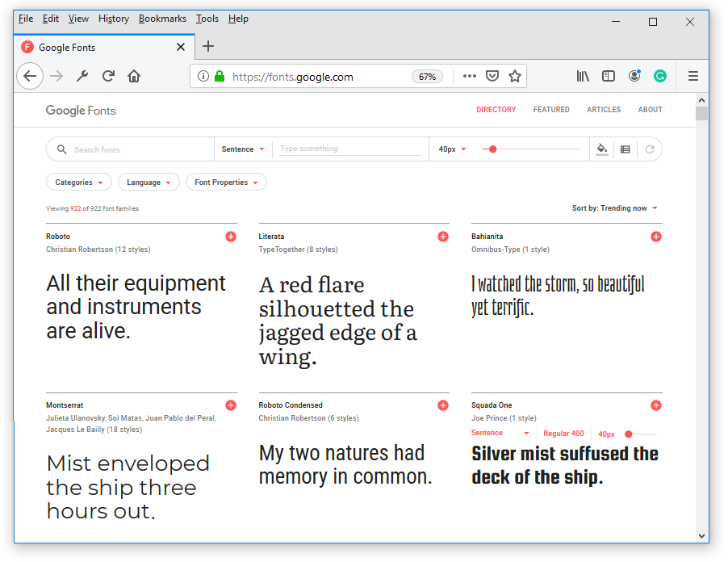Add Bahianita font with plus button

coord(656,237)
